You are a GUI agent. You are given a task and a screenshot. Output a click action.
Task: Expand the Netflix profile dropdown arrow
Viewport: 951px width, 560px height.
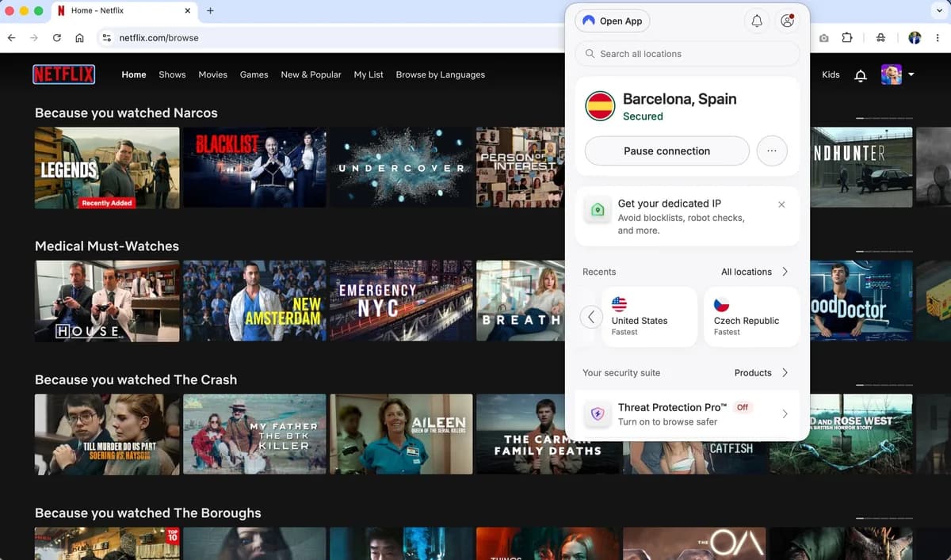(911, 74)
